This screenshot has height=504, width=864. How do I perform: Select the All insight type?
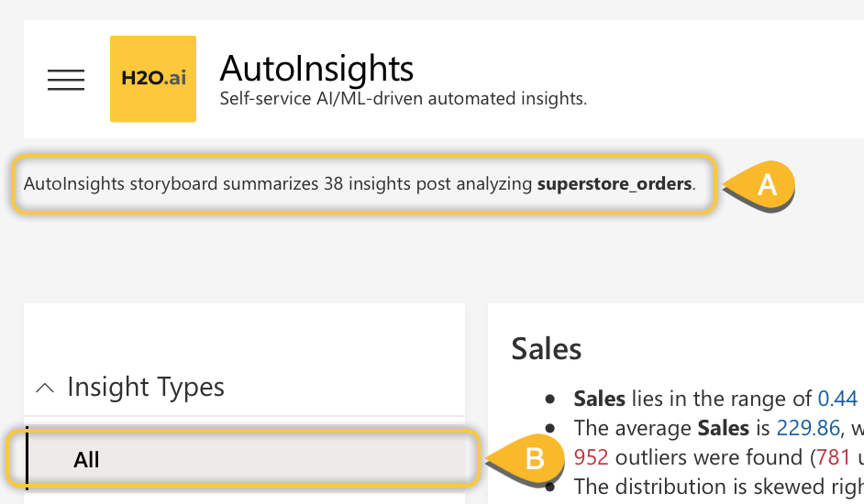[86, 459]
